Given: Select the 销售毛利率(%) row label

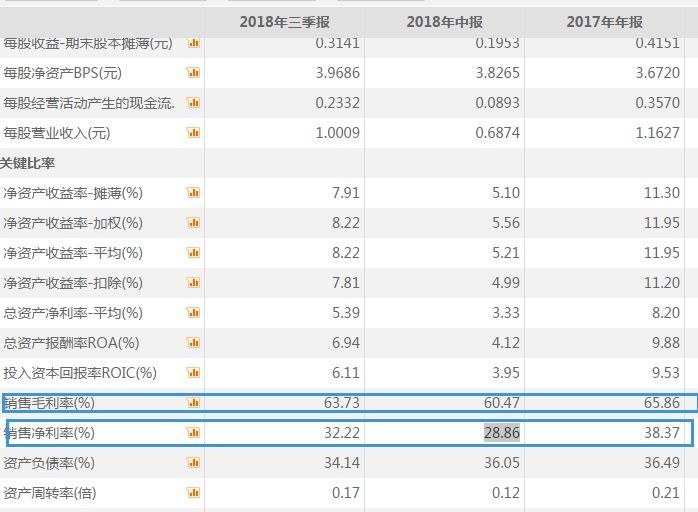Looking at the screenshot, I should pos(49,403).
